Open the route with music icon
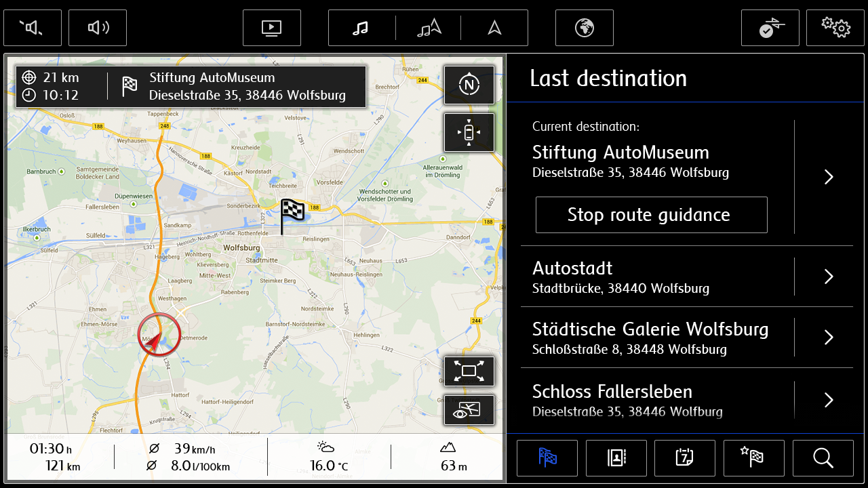Image resolution: width=868 pixels, height=488 pixels. 428,28
